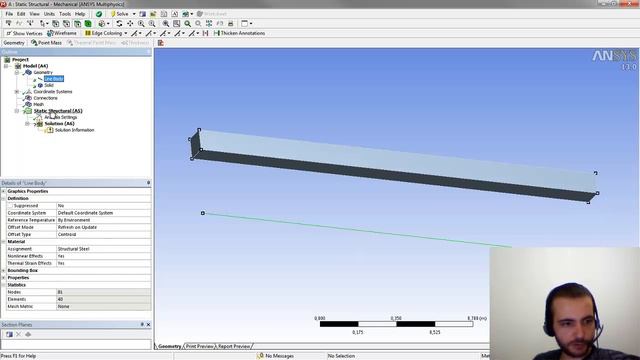Open the Units menu
640x360 pixels.
pyautogui.click(x=49, y=14)
